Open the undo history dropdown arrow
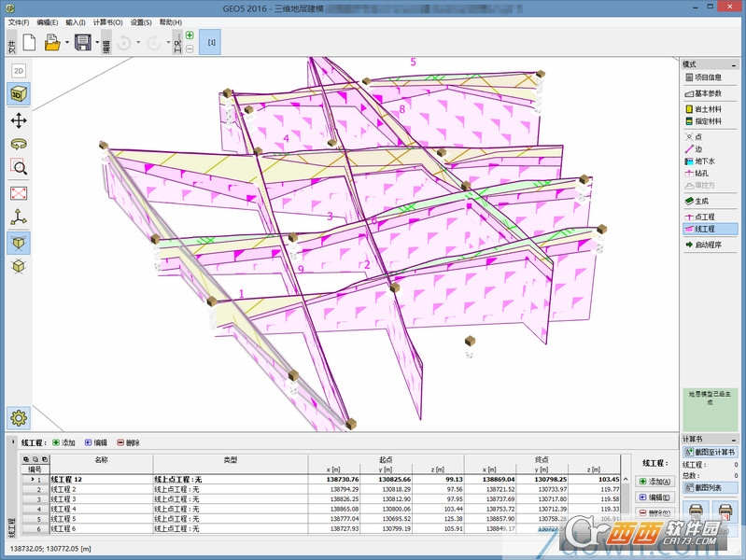The height and width of the screenshot is (560, 746). (138, 42)
